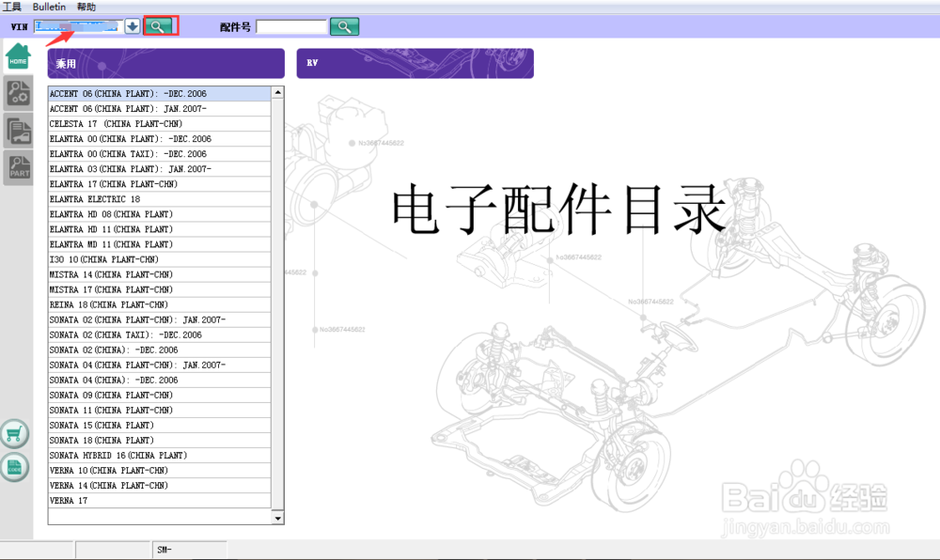Screen dimensions: 940x560
Task: Open the code document round icon
Action: tap(14, 467)
